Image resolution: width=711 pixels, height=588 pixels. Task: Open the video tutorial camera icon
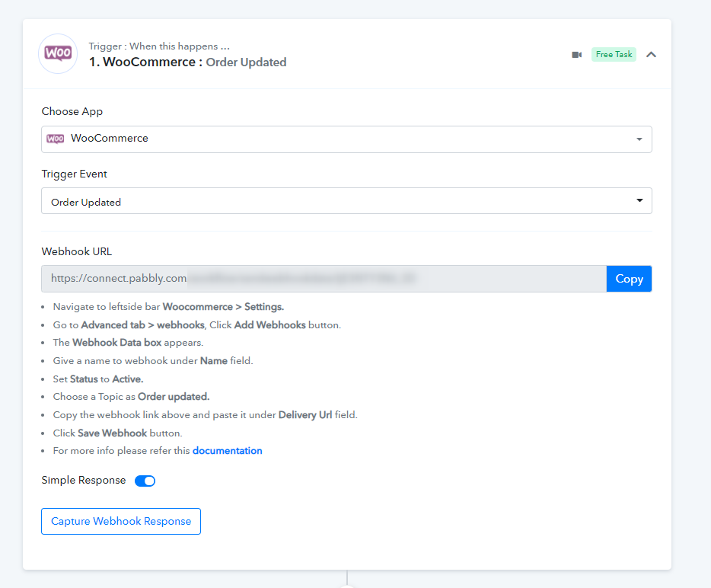(576, 55)
